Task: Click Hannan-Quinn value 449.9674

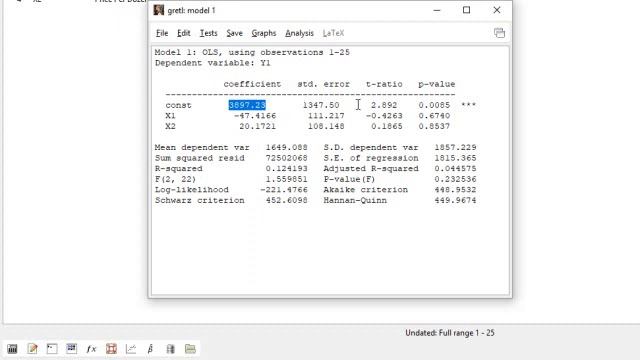Action: pyautogui.click(x=455, y=200)
